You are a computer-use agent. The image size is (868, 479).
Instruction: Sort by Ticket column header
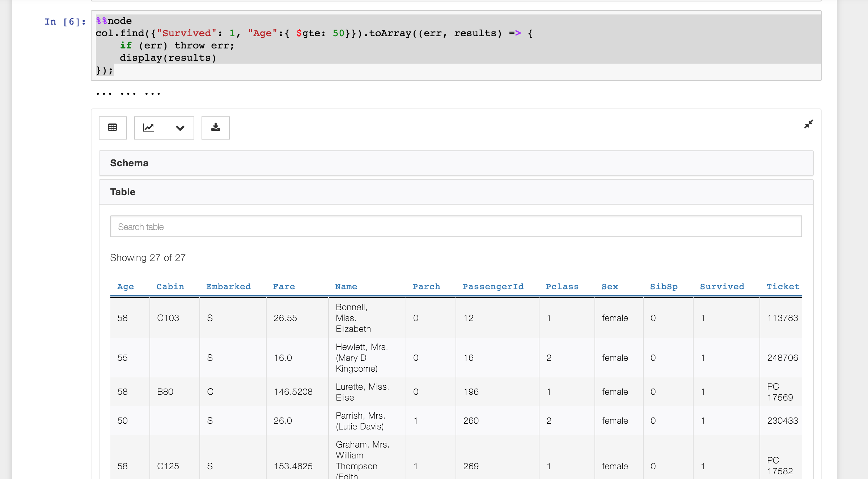point(783,287)
